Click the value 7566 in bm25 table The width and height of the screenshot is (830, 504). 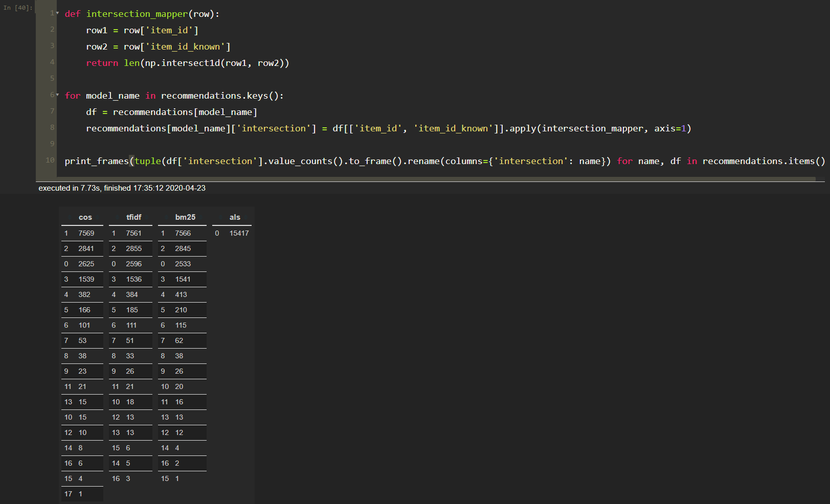(x=183, y=233)
